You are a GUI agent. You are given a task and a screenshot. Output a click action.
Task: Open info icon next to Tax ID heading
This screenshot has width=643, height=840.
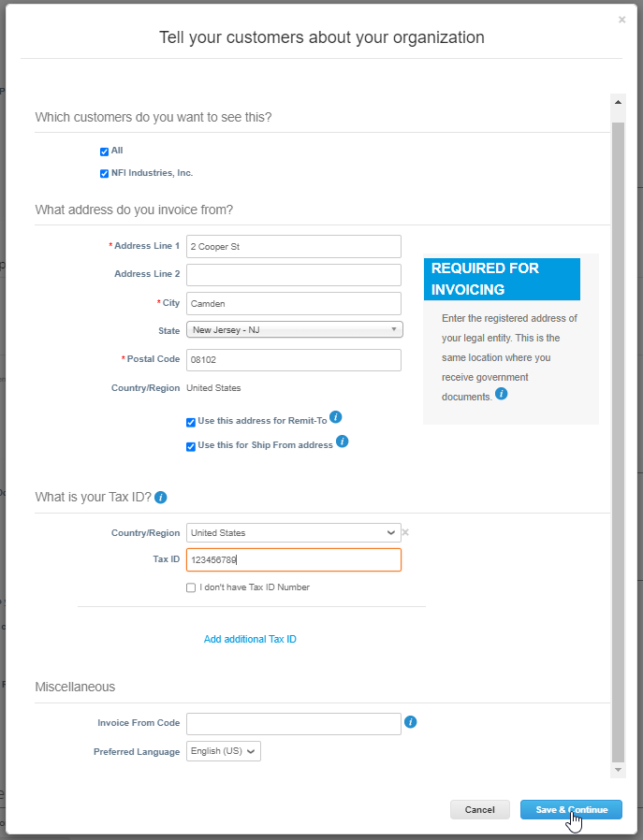[x=161, y=498]
